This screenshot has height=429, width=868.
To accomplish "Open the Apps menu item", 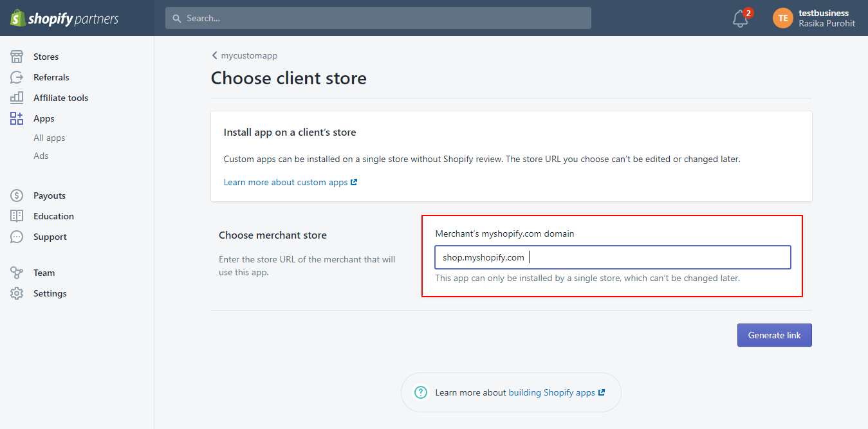I will 44,118.
